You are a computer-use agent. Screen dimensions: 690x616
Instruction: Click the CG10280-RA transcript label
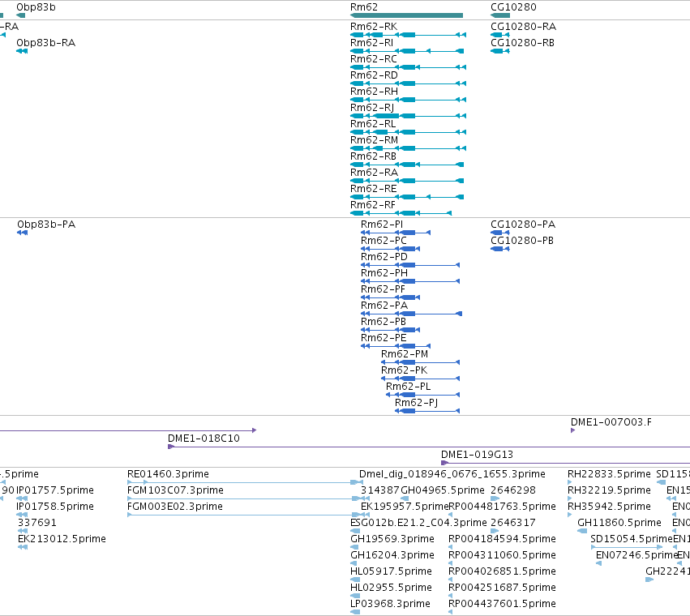coord(523,27)
